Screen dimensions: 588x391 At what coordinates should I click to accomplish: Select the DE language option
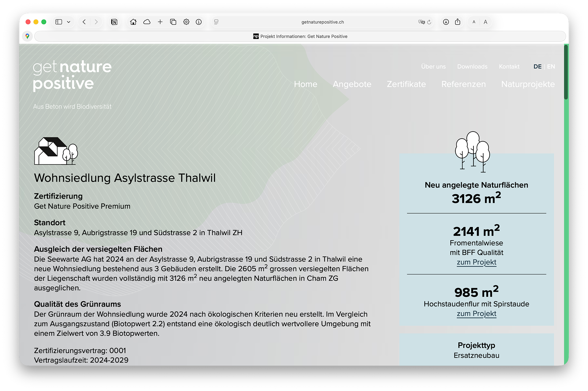tap(537, 66)
